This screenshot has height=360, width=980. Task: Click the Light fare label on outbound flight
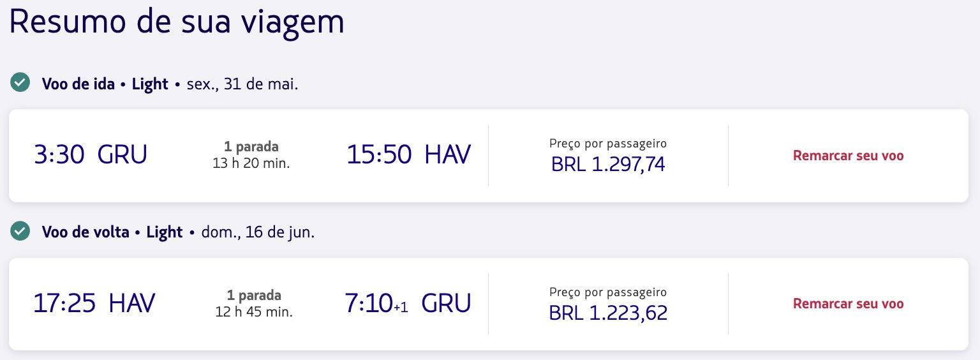150,84
